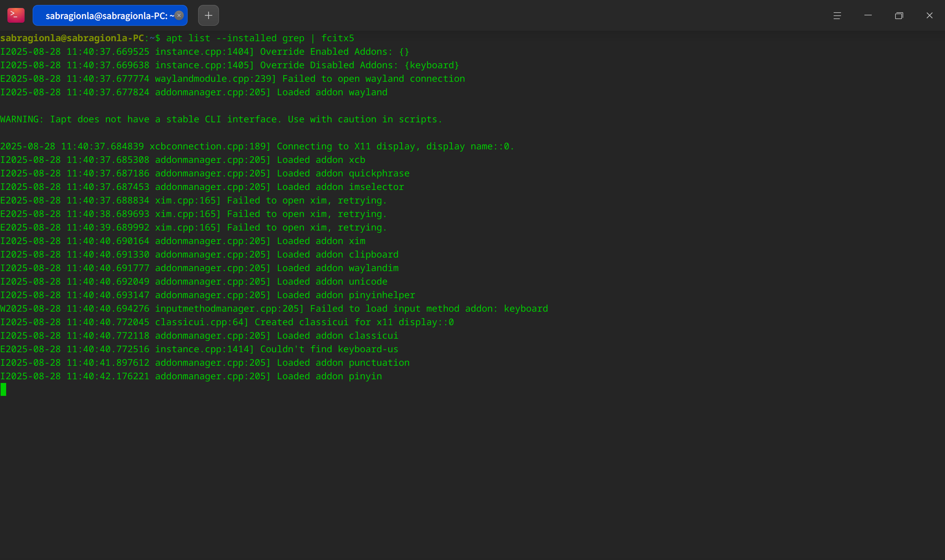This screenshot has height=560, width=945.
Task: Click the 'Override Disabled Addons: {keyboard}' line
Action: pos(230,65)
